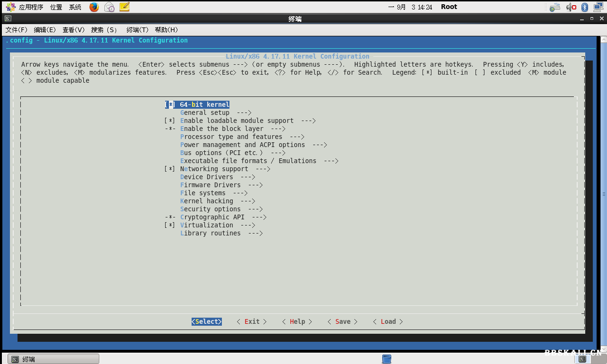
Task: Open the 应用程序 menu on the top panel
Action: click(x=31, y=7)
